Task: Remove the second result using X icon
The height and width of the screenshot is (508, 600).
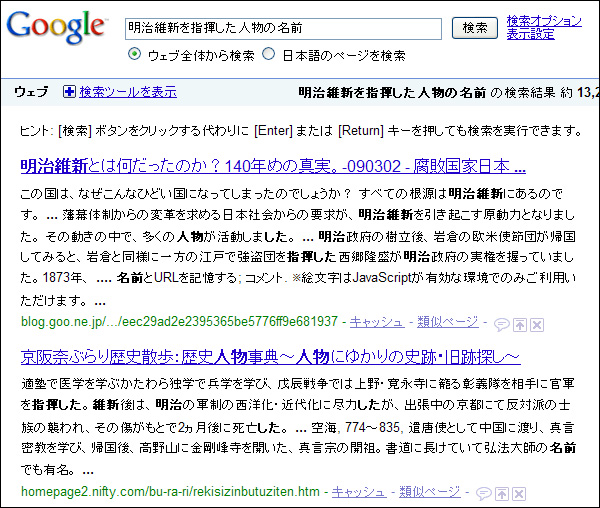Action: [518, 493]
